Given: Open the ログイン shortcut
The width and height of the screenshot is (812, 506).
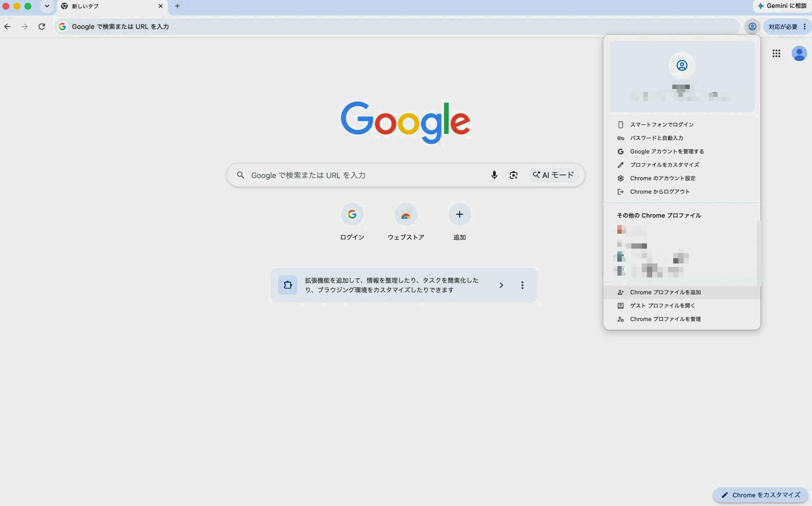Looking at the screenshot, I should click(352, 222).
